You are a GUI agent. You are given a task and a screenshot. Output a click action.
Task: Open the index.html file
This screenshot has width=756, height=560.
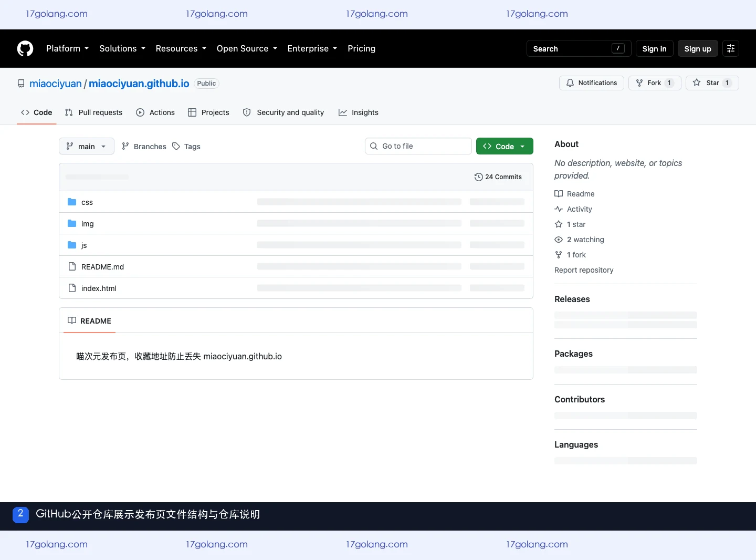click(99, 288)
